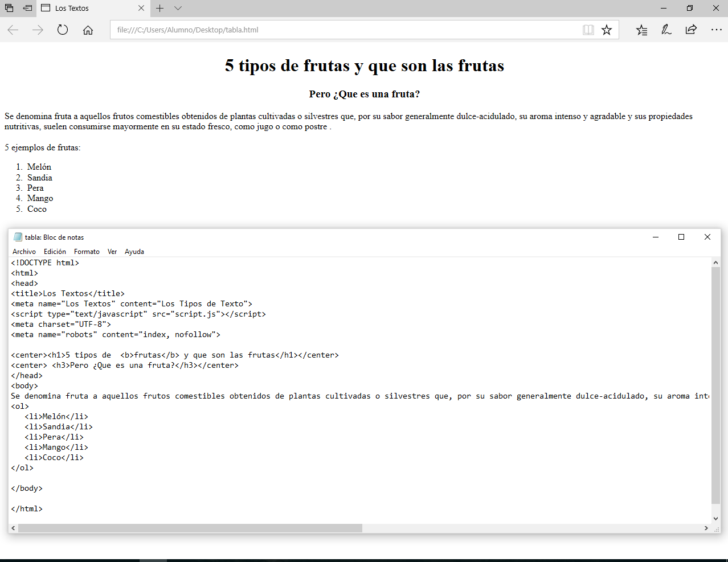This screenshot has width=728, height=562.
Task: Click Notepad scroll right arrow
Action: click(x=706, y=528)
